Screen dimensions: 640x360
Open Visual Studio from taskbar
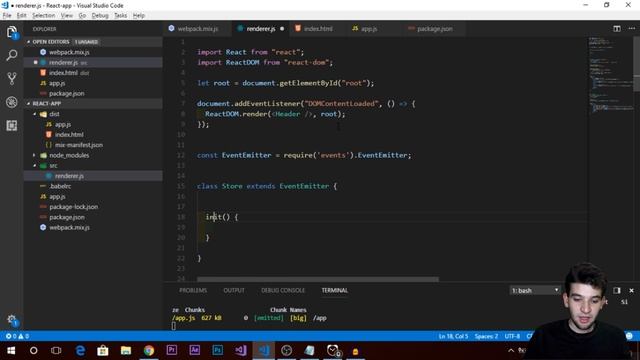tap(240, 351)
